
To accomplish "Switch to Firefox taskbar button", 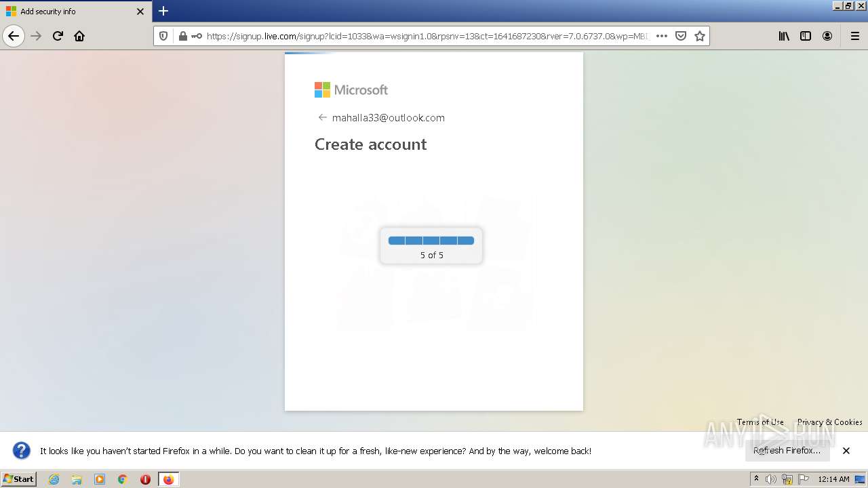I will (168, 479).
